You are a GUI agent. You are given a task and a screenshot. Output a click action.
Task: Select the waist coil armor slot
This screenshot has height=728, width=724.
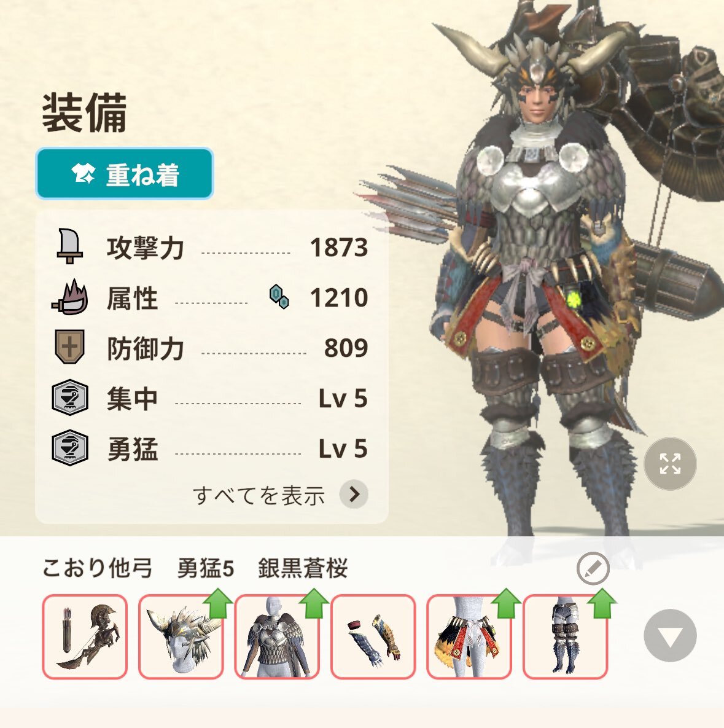(x=469, y=636)
